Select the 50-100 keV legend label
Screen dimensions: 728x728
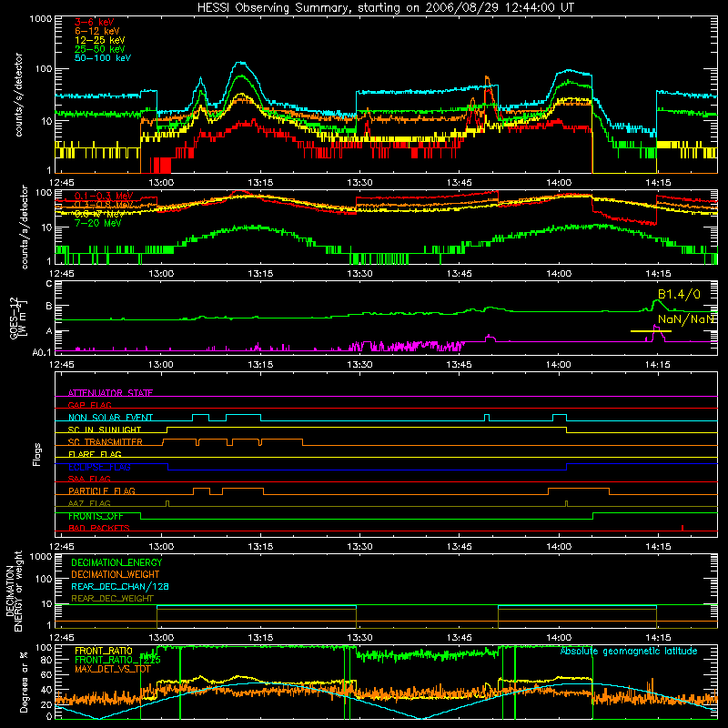pyautogui.click(x=103, y=58)
